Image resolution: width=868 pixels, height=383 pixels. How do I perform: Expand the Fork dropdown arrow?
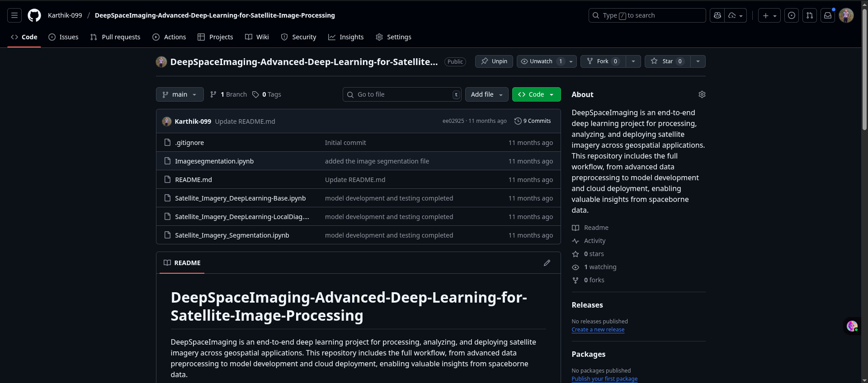633,61
